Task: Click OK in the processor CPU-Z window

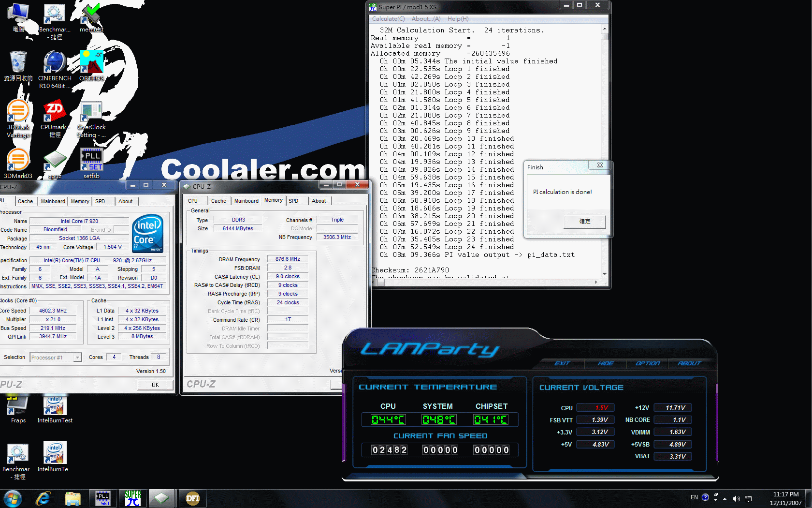Action: [155, 385]
